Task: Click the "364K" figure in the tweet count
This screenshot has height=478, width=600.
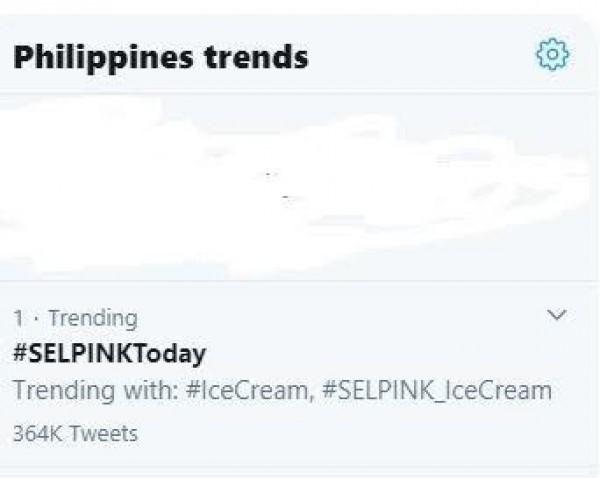Action: [36, 433]
